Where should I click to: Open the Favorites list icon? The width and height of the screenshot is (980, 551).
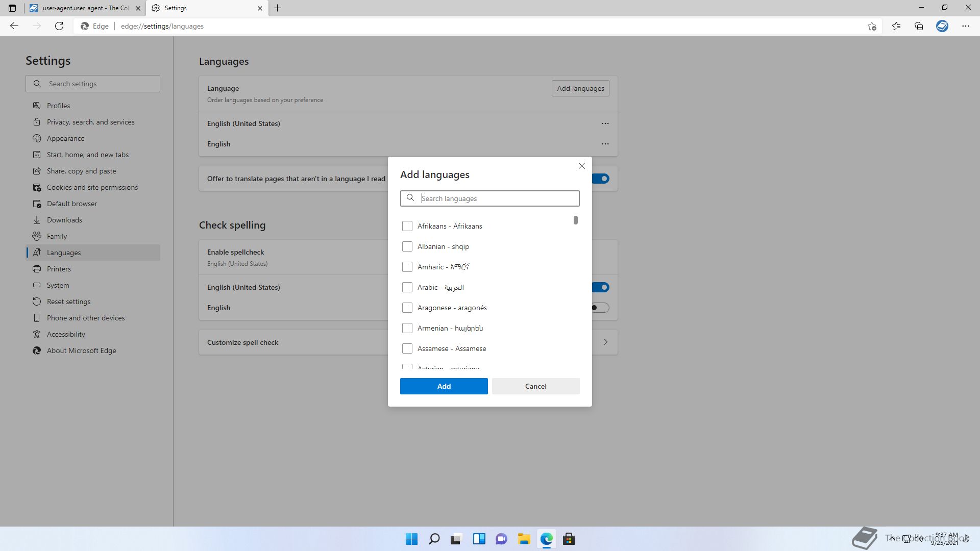point(896,26)
